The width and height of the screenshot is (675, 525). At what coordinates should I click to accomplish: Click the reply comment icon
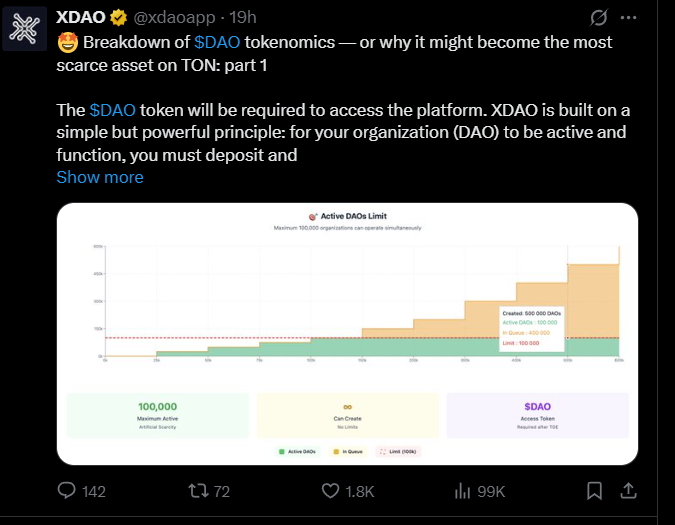click(x=67, y=491)
